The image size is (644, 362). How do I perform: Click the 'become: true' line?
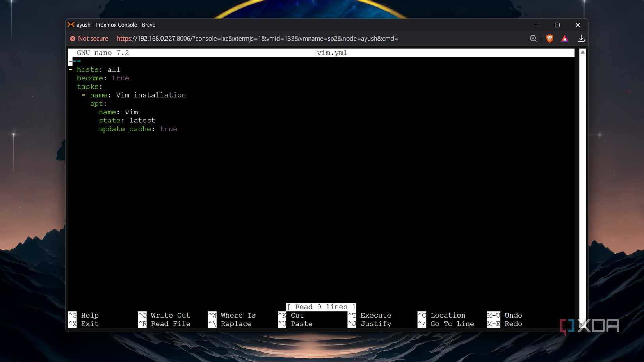tap(103, 78)
